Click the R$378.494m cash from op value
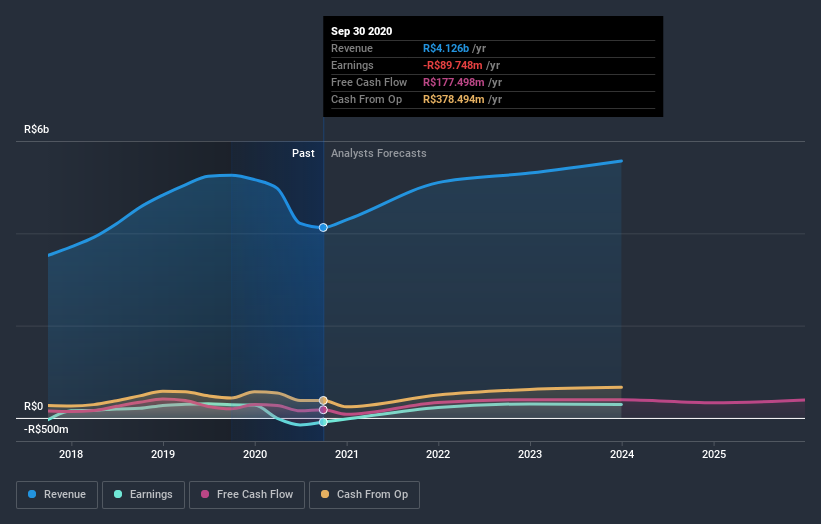The height and width of the screenshot is (524, 821). pos(454,99)
